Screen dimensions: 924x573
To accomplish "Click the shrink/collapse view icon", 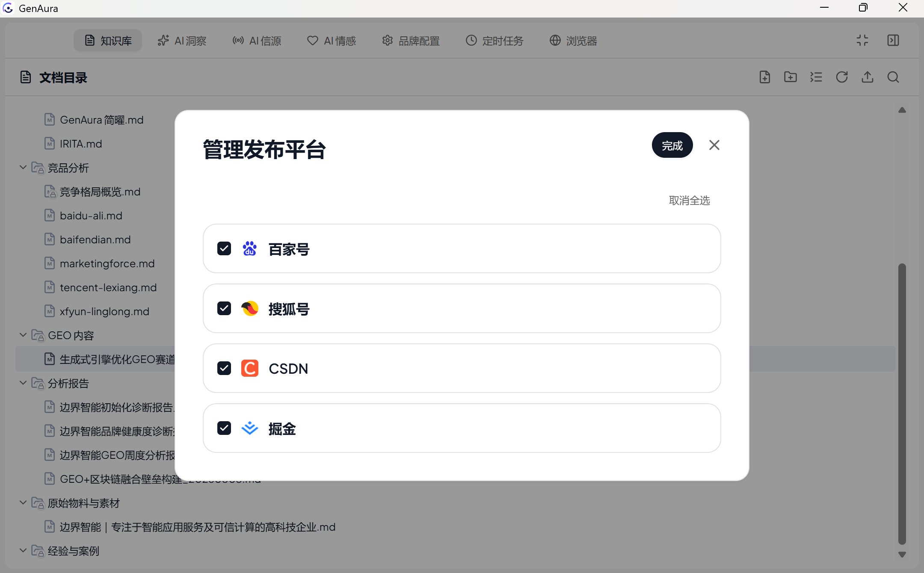I will click(x=862, y=40).
